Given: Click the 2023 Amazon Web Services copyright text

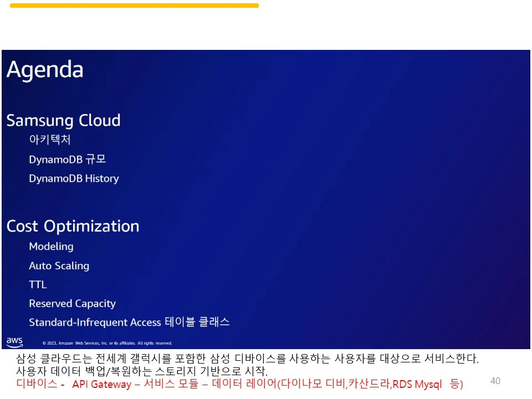Looking at the screenshot, I should [107, 343].
